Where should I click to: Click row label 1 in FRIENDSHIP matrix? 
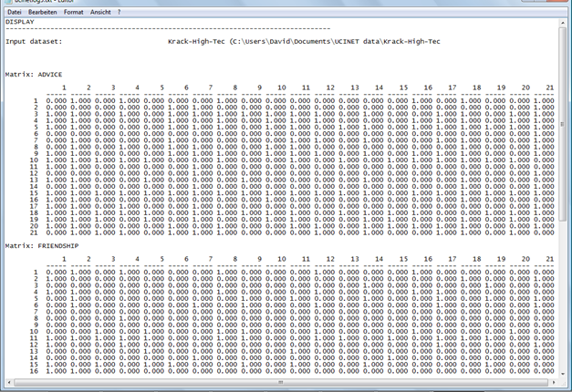point(36,272)
